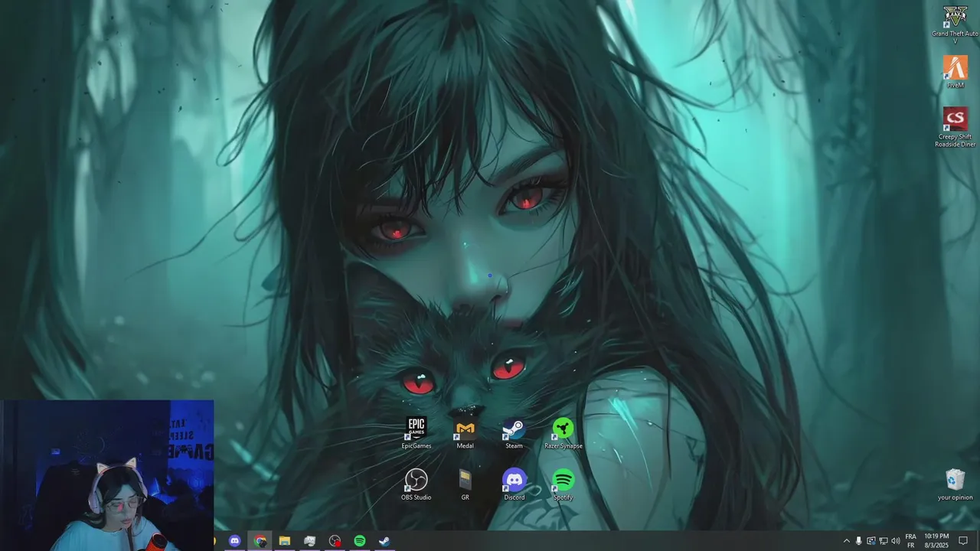The image size is (980, 551).
Task: Open Spotify from the taskbar
Action: point(360,541)
